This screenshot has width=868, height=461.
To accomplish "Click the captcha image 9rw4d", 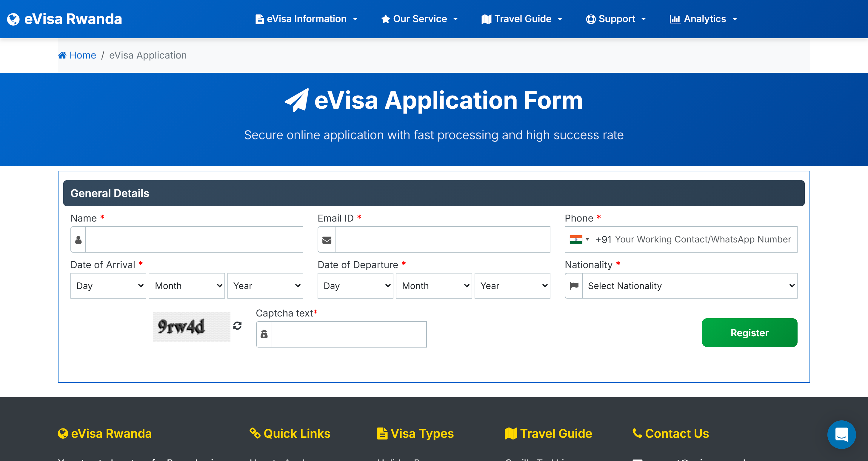I will tap(191, 326).
